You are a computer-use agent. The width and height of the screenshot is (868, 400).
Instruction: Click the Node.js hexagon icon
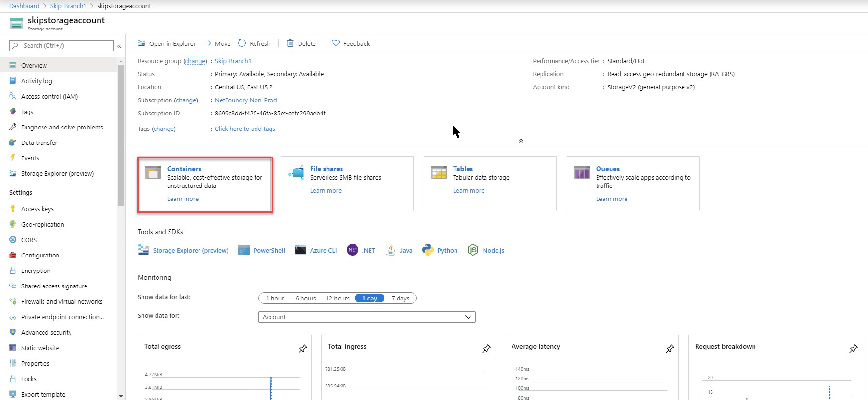[473, 250]
